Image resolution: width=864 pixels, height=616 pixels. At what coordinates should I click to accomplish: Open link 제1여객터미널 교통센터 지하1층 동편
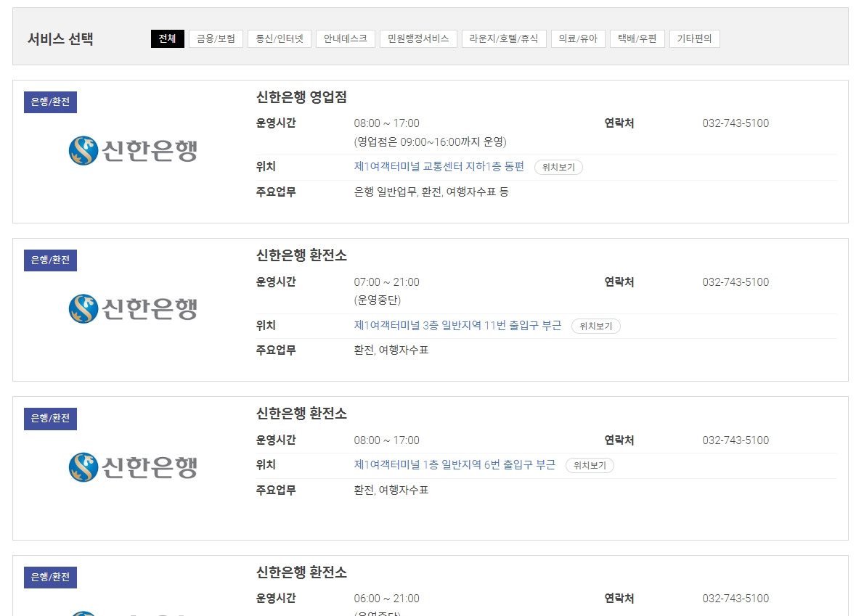point(439,167)
